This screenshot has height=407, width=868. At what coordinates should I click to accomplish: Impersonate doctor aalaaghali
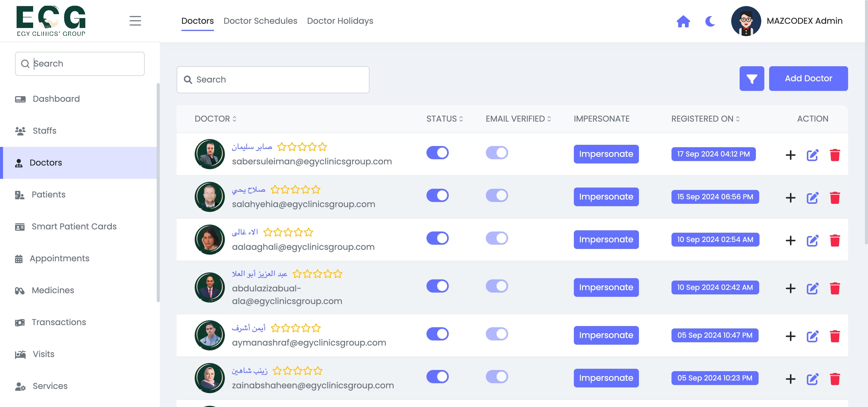pyautogui.click(x=606, y=240)
